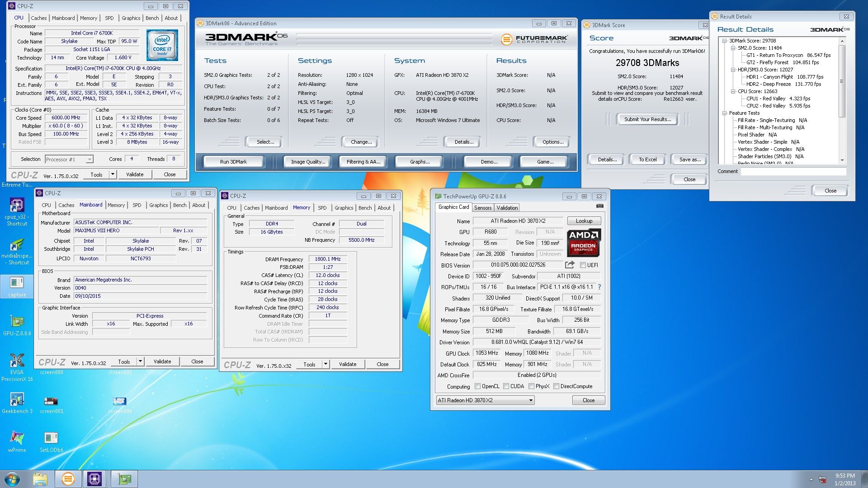This screenshot has height=488, width=868.
Task: Click Lookup button in GPU-Z
Action: tap(584, 221)
